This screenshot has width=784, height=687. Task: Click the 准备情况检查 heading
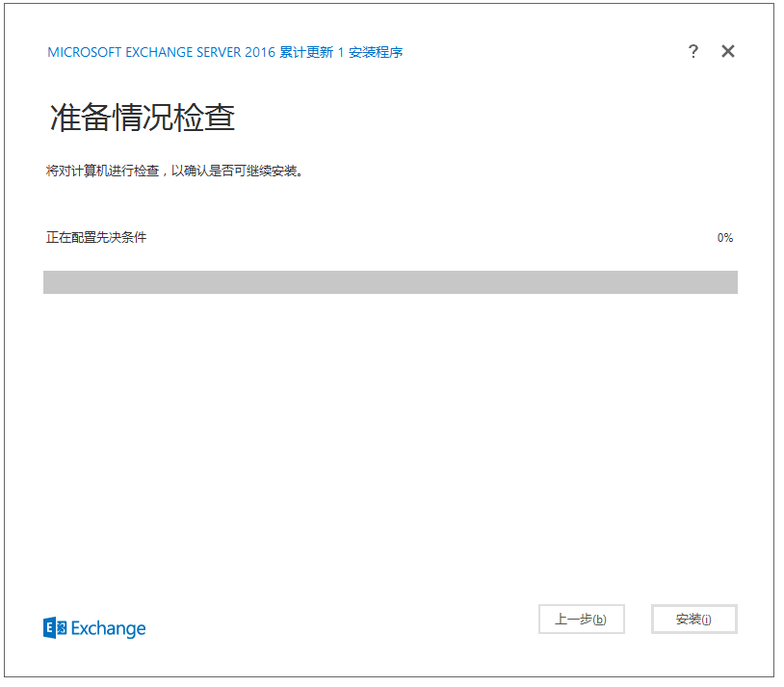(143, 118)
